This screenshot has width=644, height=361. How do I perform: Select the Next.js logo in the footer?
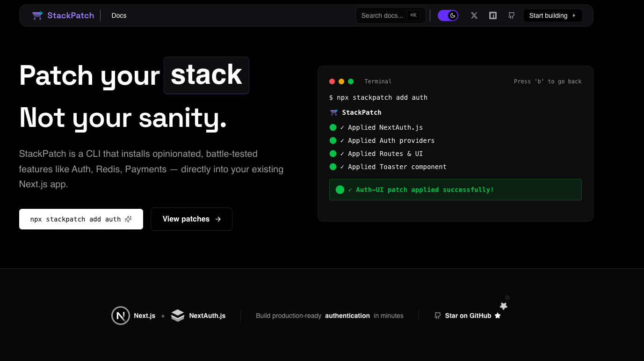point(120,316)
